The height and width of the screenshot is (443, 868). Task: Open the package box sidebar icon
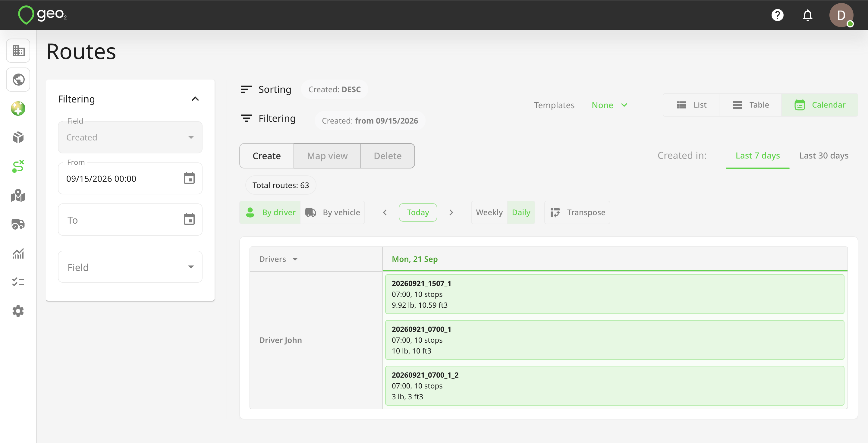click(x=18, y=137)
